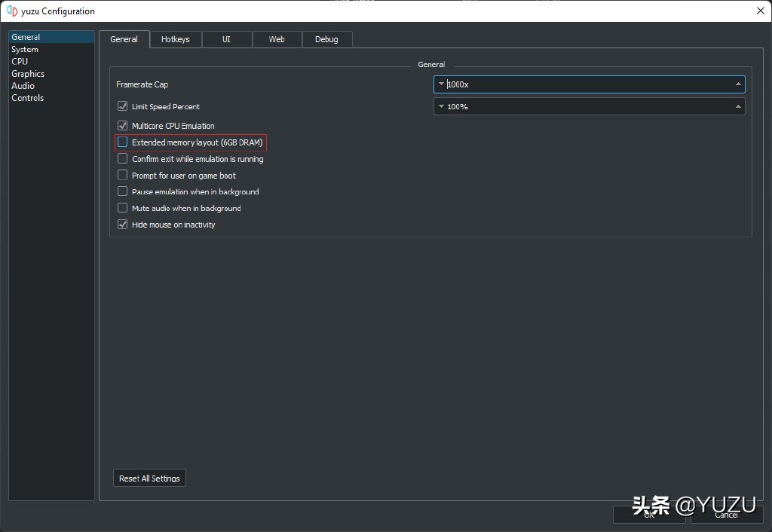The height and width of the screenshot is (532, 772).
Task: Enable Extended memory layout (6GB DRAM)
Action: (x=123, y=142)
